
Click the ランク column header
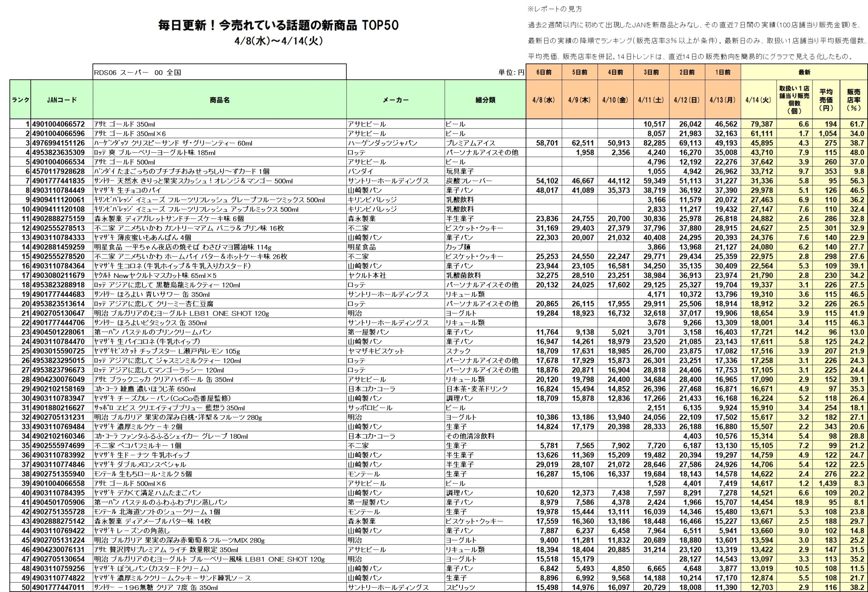tap(20, 100)
